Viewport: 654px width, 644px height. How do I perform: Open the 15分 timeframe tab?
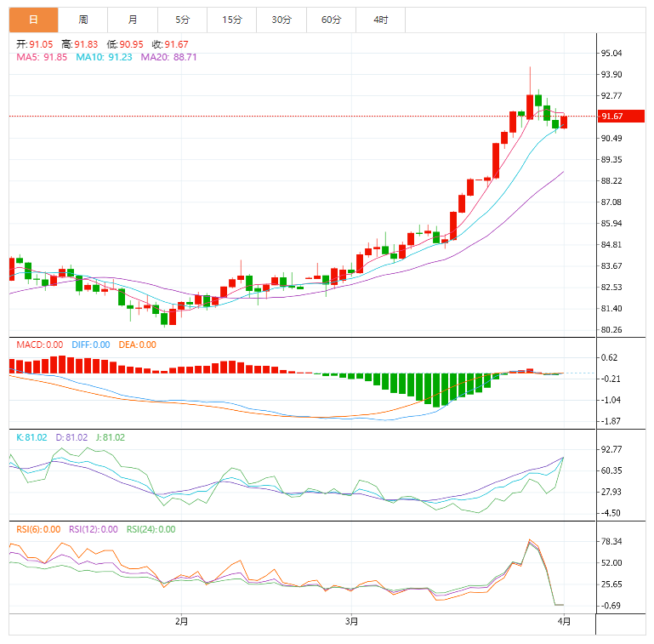click(232, 20)
